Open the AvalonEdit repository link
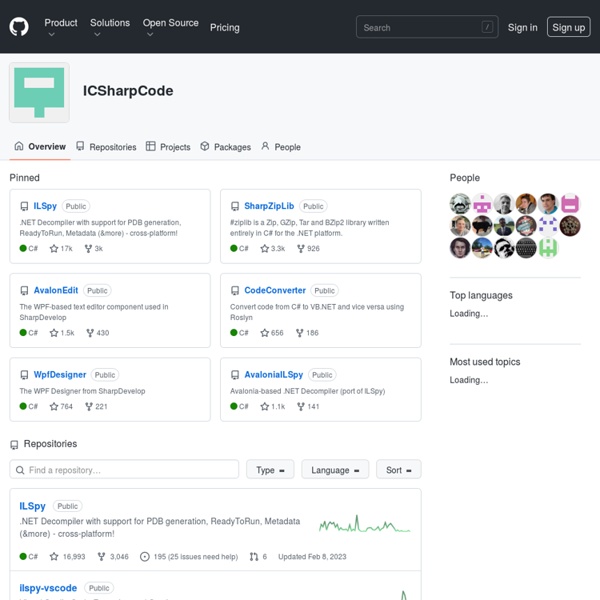Viewport: 600px width, 600px height. point(56,290)
